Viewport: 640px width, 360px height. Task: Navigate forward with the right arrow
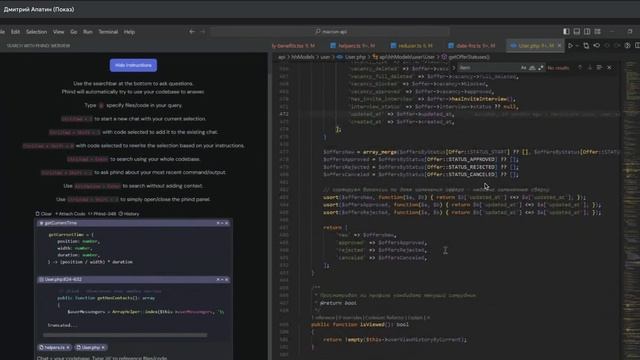point(203,31)
